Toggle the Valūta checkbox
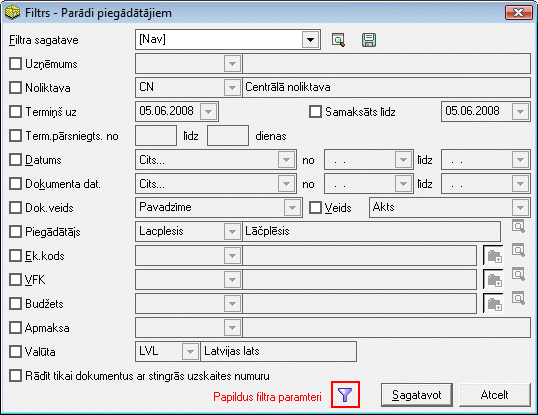This screenshot has width=538, height=415. click(x=15, y=352)
